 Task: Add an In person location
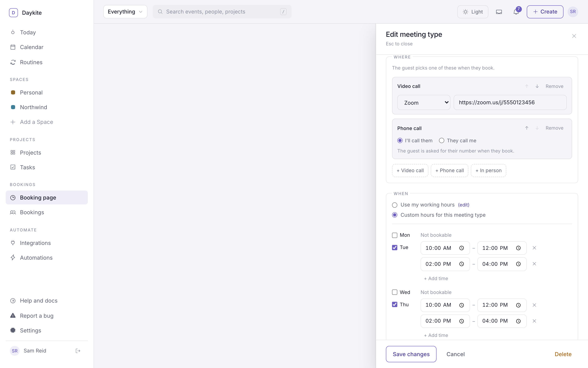(x=488, y=171)
